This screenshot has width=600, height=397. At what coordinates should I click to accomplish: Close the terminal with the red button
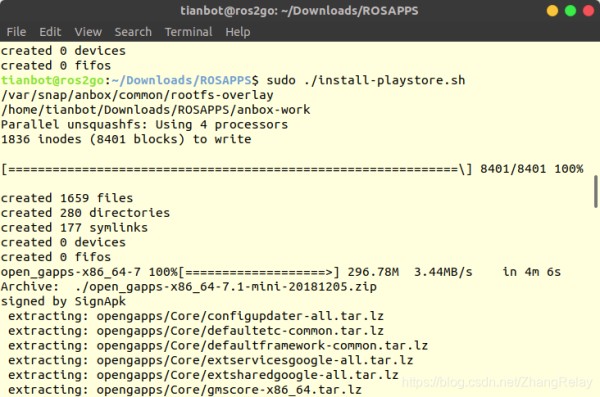[x=588, y=11]
